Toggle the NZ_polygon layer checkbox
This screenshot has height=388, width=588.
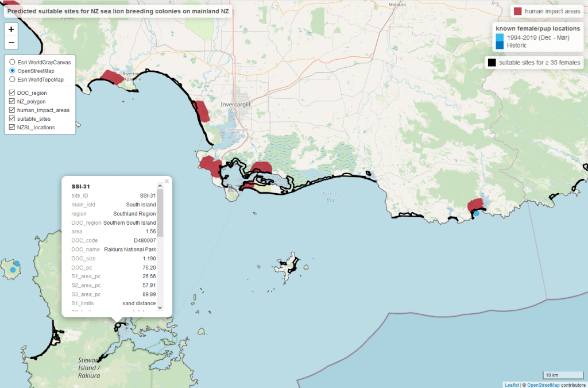pos(12,101)
